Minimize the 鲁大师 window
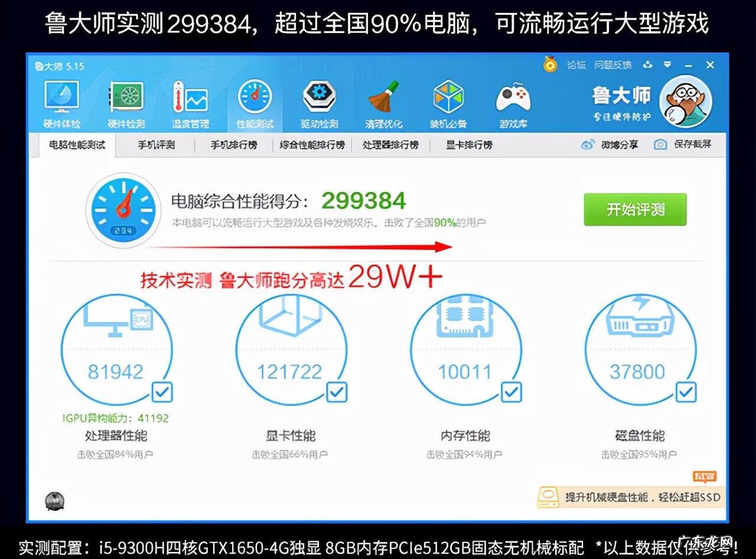The height and width of the screenshot is (559, 756). pyautogui.click(x=688, y=64)
